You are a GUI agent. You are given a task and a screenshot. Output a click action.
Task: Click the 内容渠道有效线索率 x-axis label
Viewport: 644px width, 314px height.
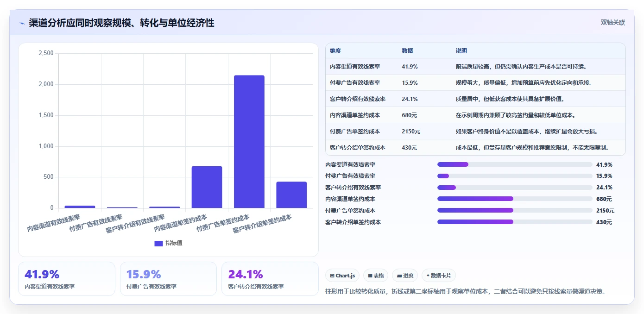[x=54, y=223]
